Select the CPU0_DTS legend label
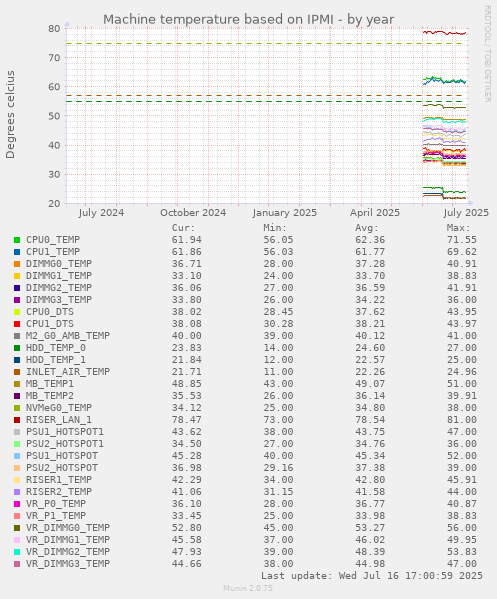The image size is (497, 599). coord(50,312)
